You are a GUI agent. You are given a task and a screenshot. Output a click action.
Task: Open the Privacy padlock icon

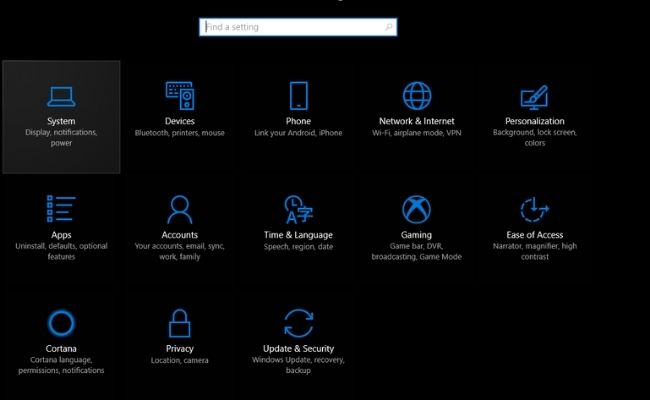click(179, 323)
